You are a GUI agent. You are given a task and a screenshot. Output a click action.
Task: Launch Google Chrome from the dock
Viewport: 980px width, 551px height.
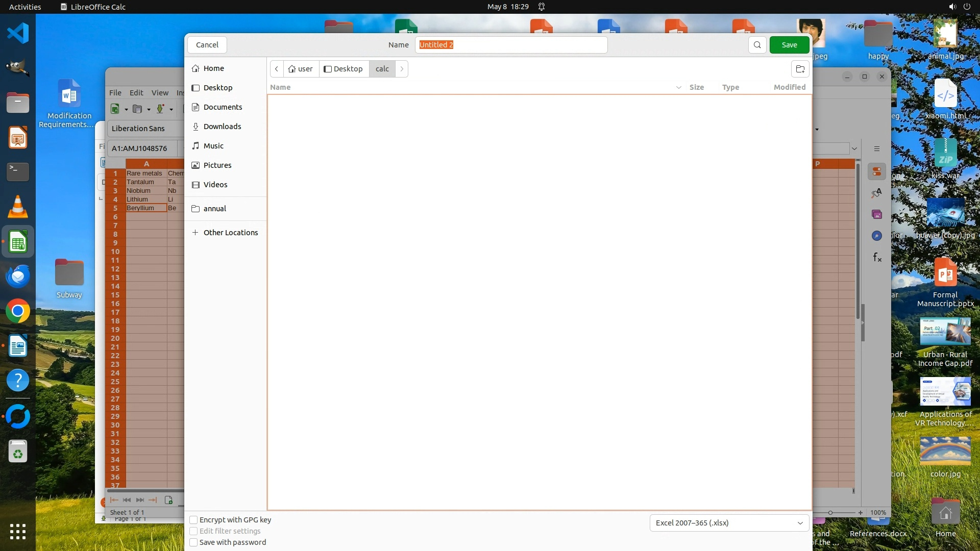click(x=18, y=311)
